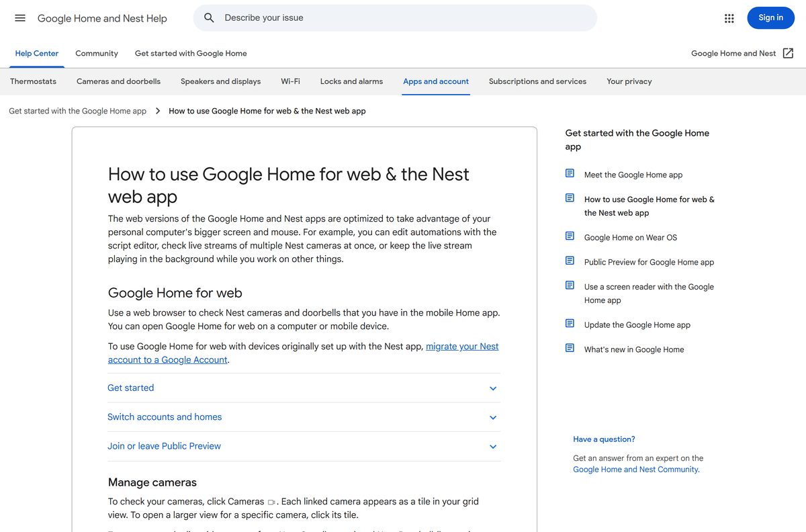Click chevron arrow on Public Preview row

493,447
